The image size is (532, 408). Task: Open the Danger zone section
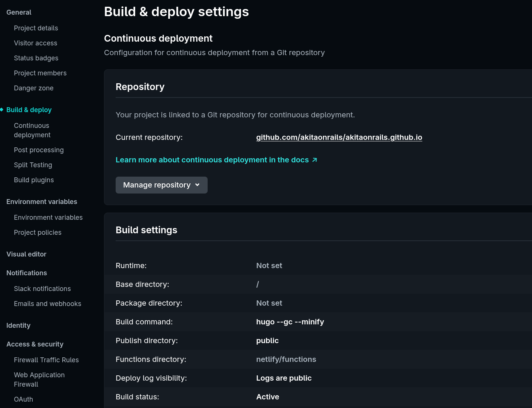[x=34, y=88]
